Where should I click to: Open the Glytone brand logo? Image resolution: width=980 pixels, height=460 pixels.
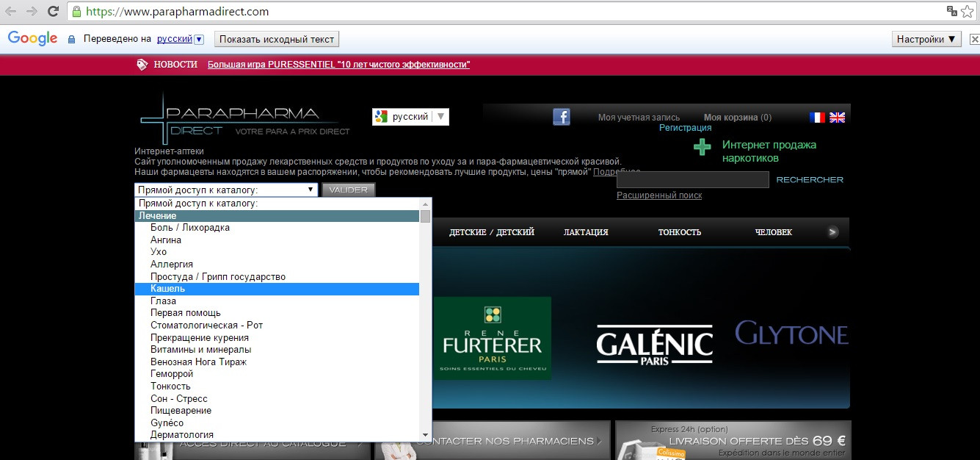(792, 334)
